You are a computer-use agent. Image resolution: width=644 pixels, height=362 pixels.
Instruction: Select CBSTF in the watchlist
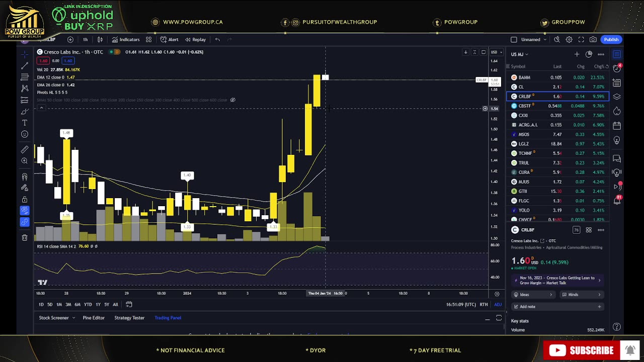557,106
